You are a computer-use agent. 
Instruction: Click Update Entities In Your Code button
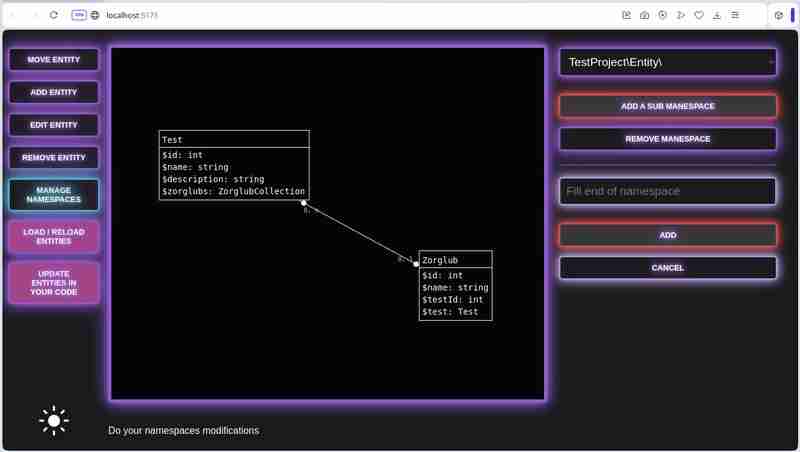(54, 283)
